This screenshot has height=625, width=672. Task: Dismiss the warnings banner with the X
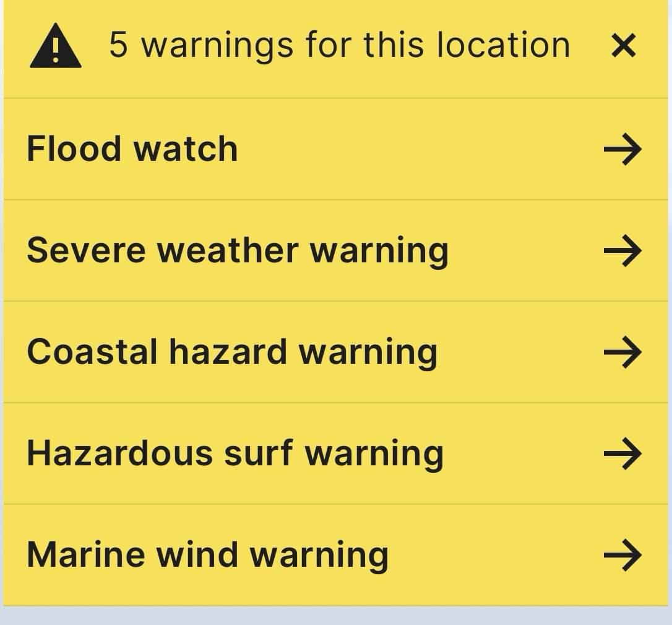point(623,45)
